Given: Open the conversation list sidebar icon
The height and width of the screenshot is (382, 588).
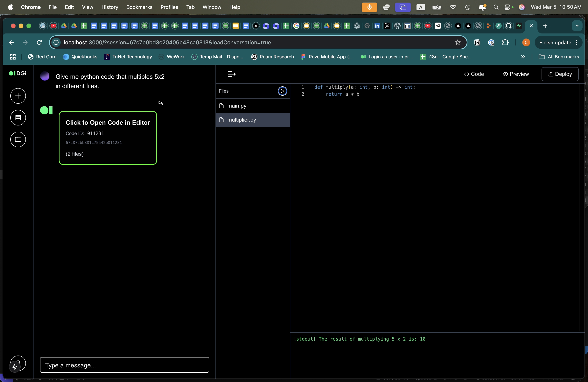Looking at the screenshot, I should pos(18,118).
